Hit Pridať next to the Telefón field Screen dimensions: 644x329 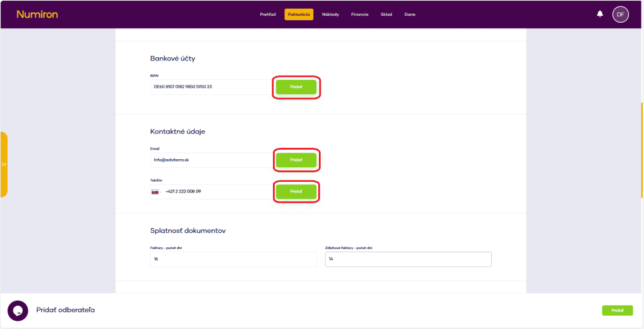[x=296, y=191]
